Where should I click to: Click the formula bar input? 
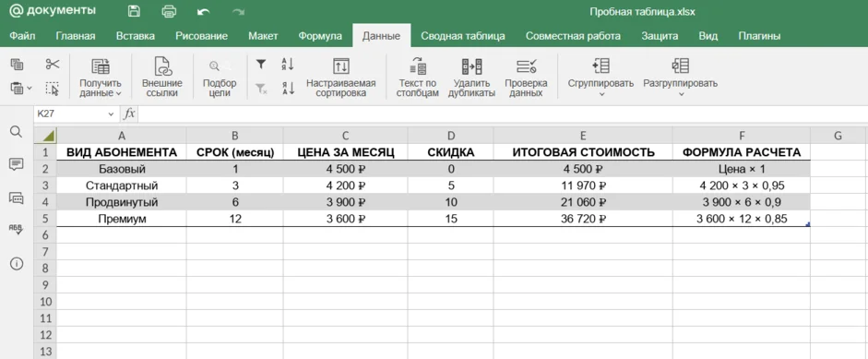click(x=503, y=114)
